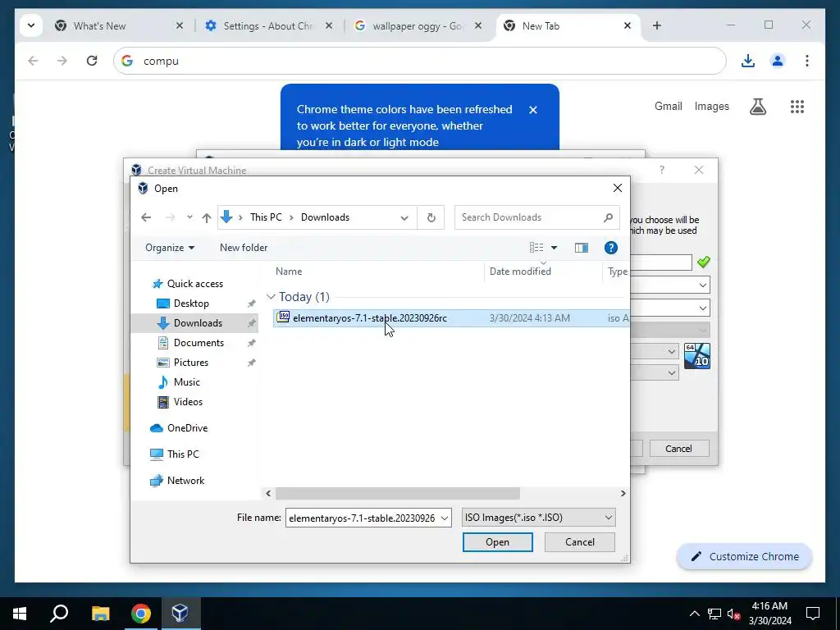This screenshot has width=840, height=630.
Task: Select Quick access in navigation pane
Action: (x=194, y=283)
